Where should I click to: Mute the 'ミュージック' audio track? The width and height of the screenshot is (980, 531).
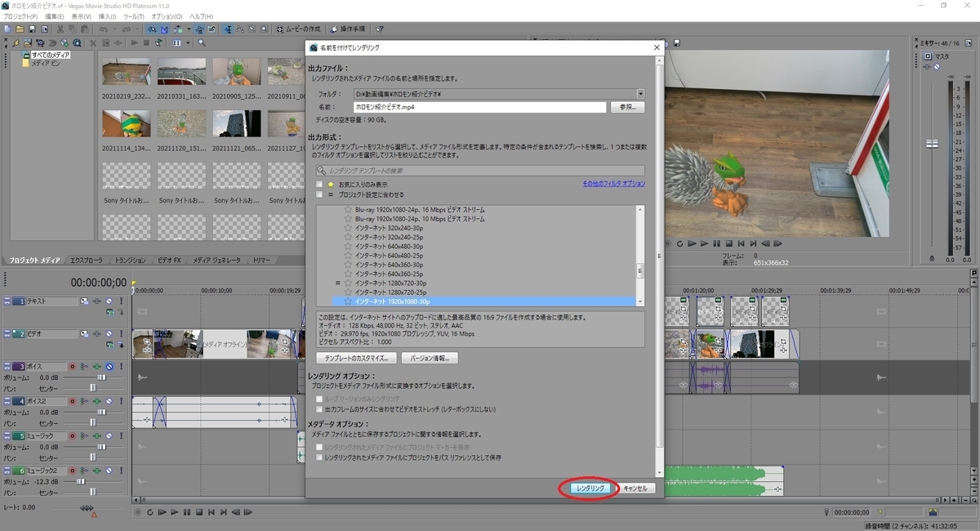(x=109, y=436)
